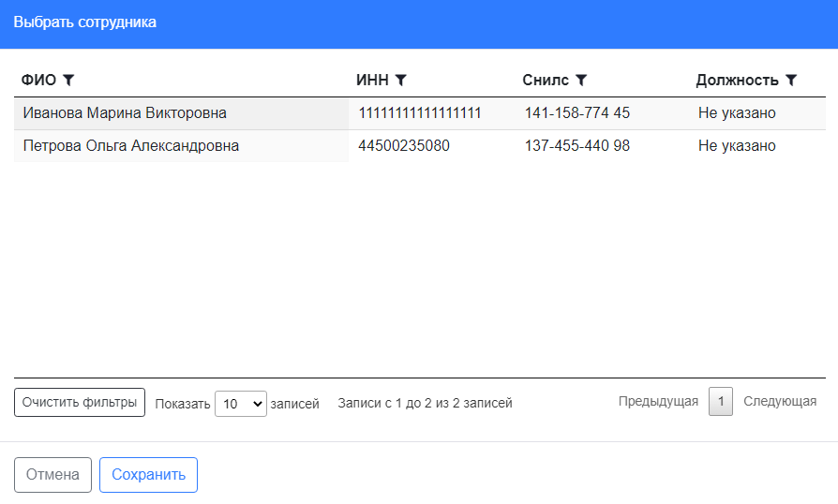Go to Следующая page

[780, 402]
